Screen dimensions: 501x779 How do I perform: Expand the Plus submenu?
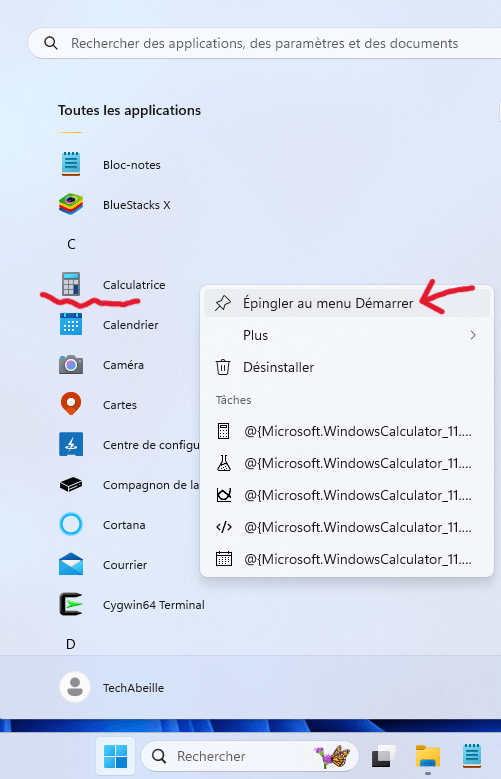tap(347, 335)
